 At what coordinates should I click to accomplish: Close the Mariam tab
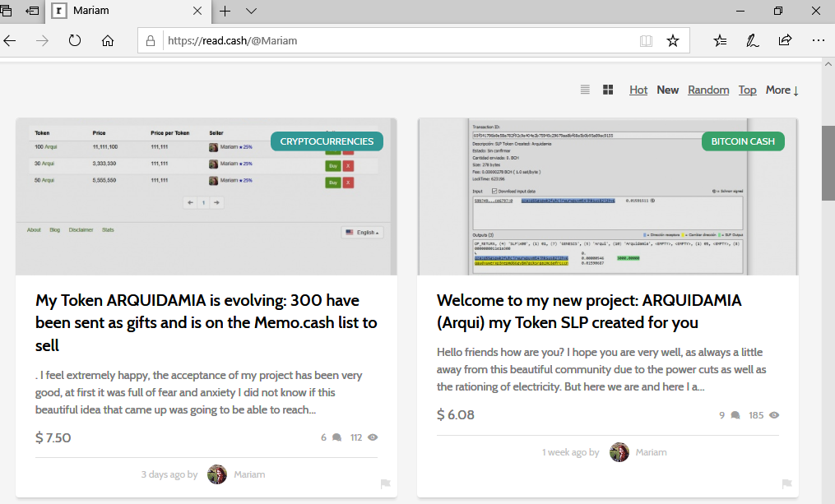coord(197,11)
